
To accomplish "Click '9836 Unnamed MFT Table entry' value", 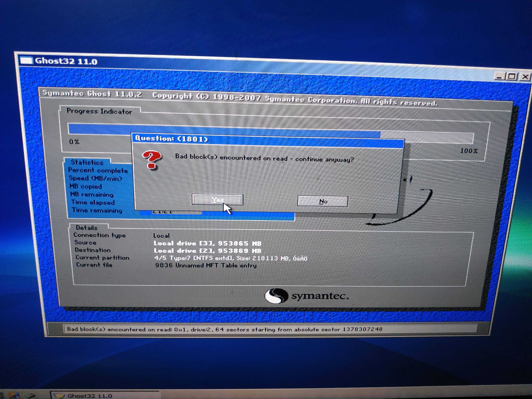I will [x=206, y=265].
